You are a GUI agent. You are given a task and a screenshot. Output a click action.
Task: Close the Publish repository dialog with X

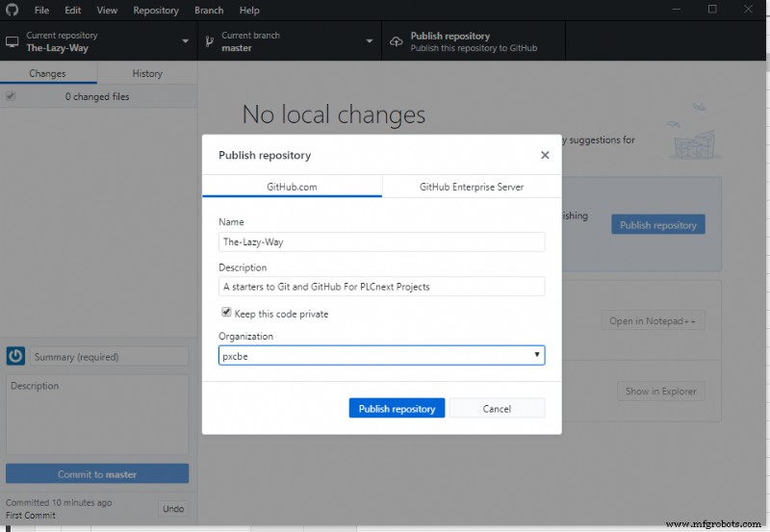(545, 155)
